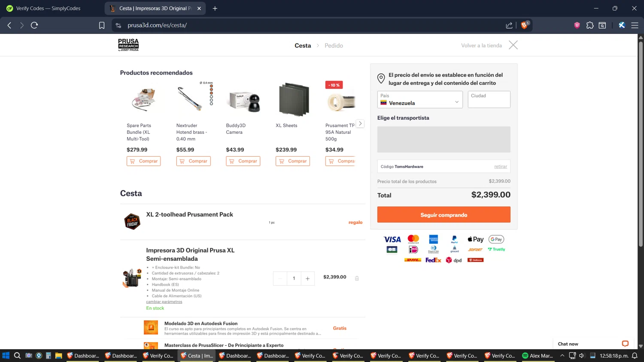The width and height of the screenshot is (644, 362).
Task: Delete the Prusa XL printer from cart
Action: point(357,278)
